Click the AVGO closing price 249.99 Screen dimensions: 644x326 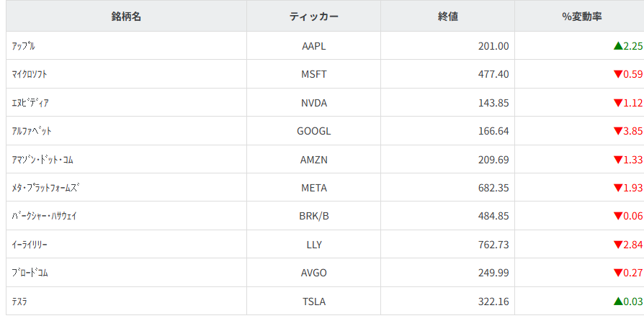[x=493, y=273]
